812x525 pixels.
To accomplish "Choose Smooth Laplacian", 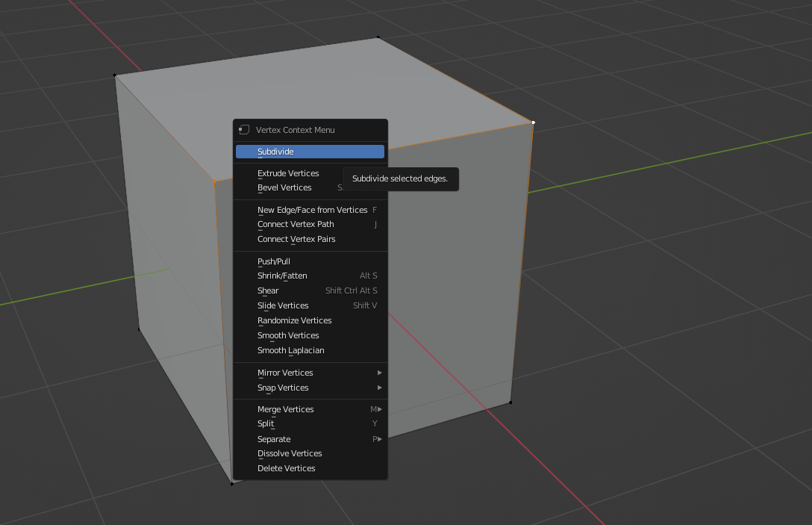I will [310, 350].
